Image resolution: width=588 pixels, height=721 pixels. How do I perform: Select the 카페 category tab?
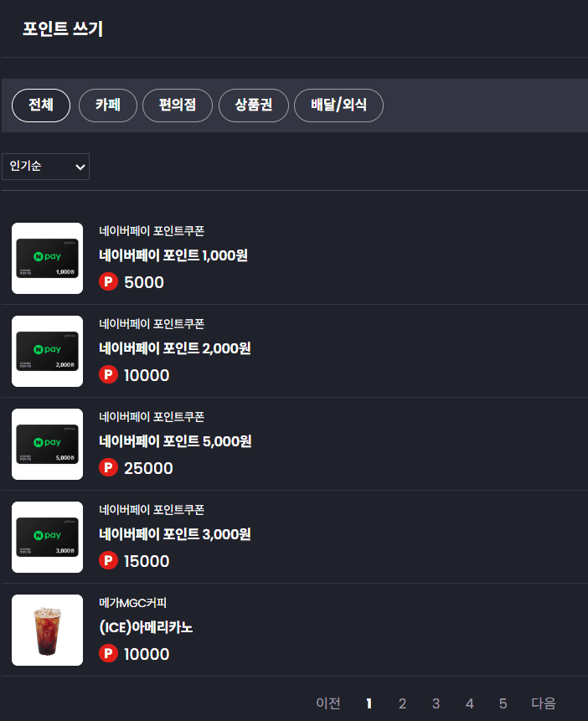108,106
